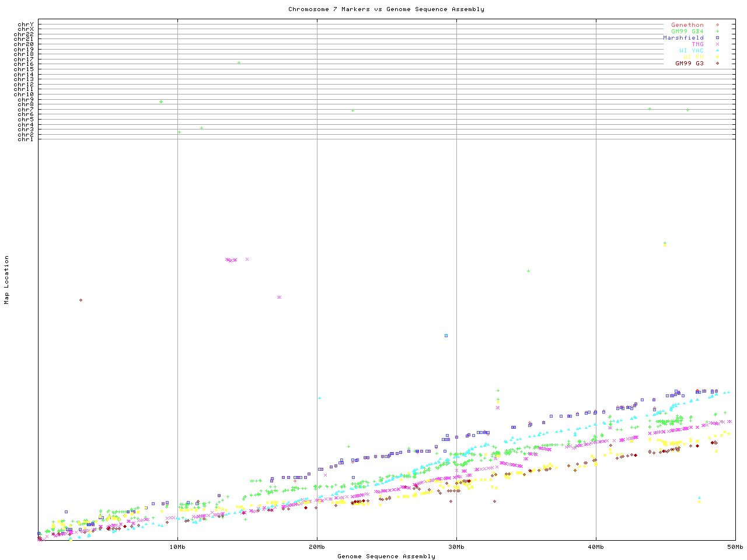Click the Genome Sequence Assembly x-axis title
Viewport: 747px width, 560px height.
[x=386, y=556]
